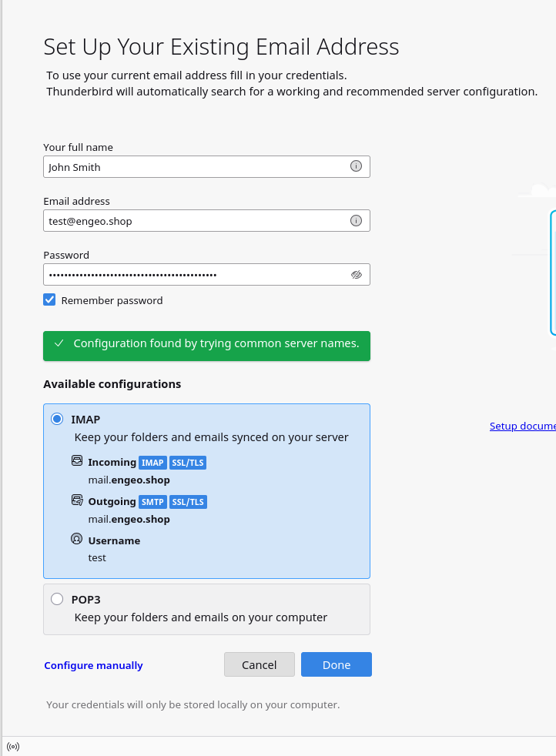Click the outgoing server icon
This screenshot has width=556, height=756.
tap(77, 501)
